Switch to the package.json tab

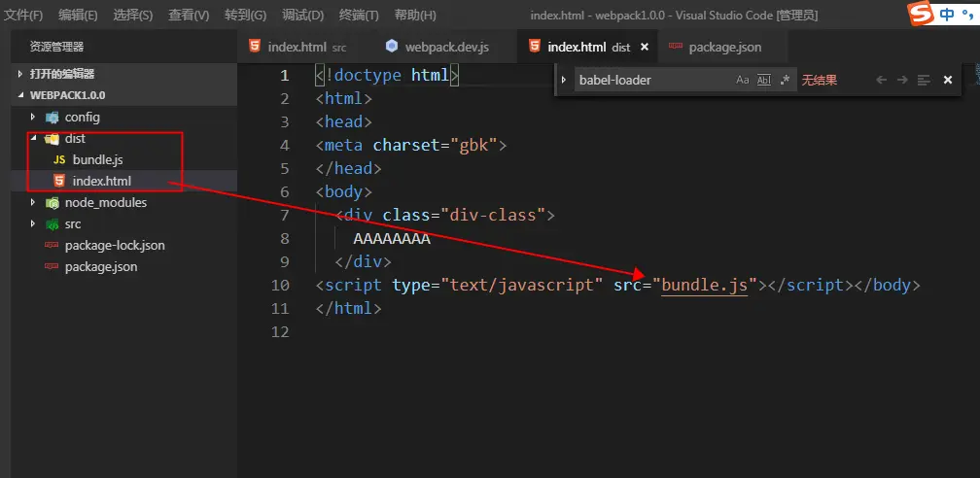[x=722, y=47]
